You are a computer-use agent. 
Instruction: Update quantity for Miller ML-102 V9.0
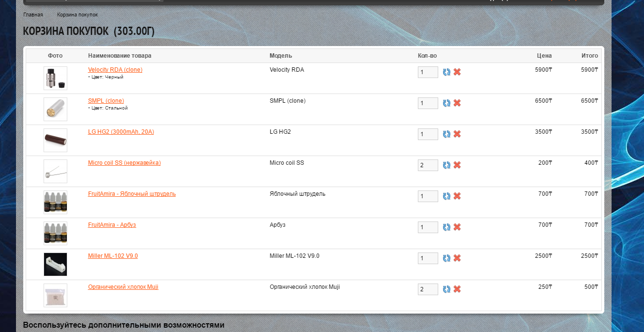tap(446, 258)
